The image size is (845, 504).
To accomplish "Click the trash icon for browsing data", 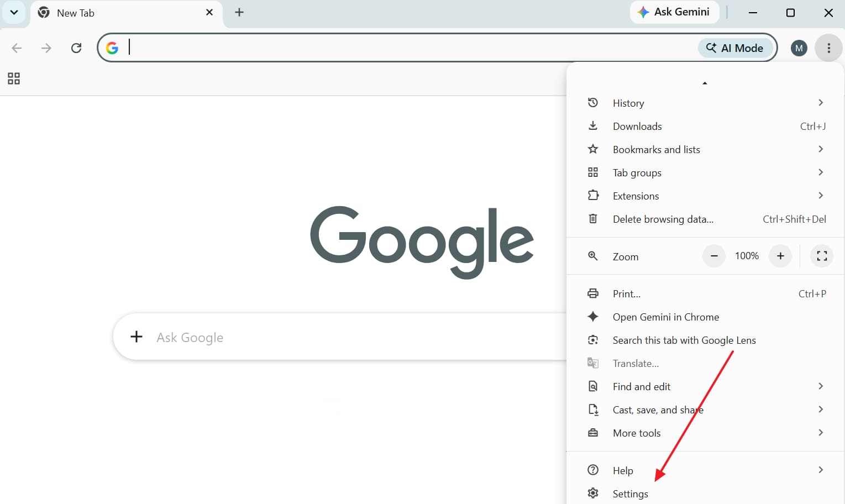I will coord(593,218).
